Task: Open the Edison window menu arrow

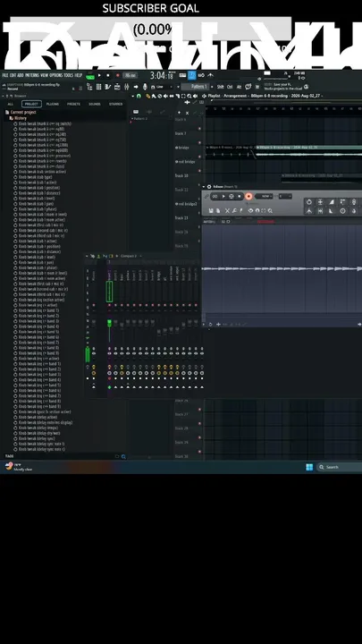Action: click(204, 186)
